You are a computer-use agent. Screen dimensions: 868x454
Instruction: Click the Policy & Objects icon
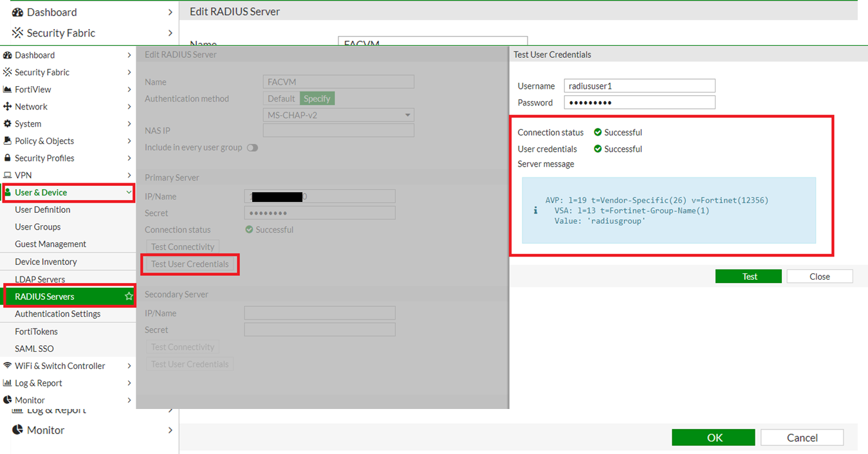[8, 141]
